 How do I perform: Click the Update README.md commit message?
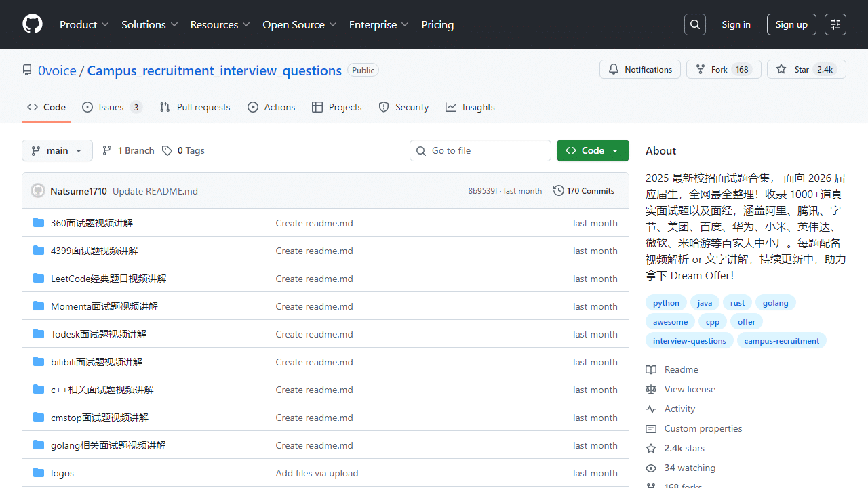[x=155, y=191]
